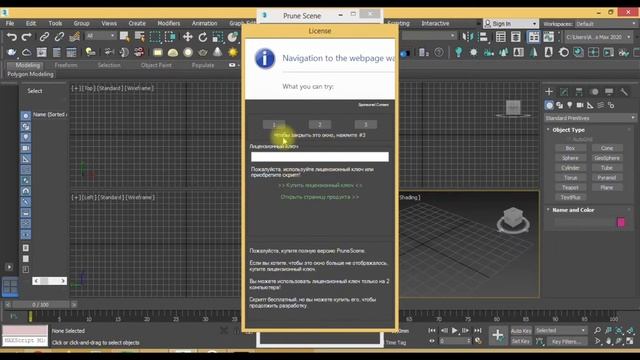
Task: Switch to the Freeform ribbon tab
Action: click(x=66, y=65)
